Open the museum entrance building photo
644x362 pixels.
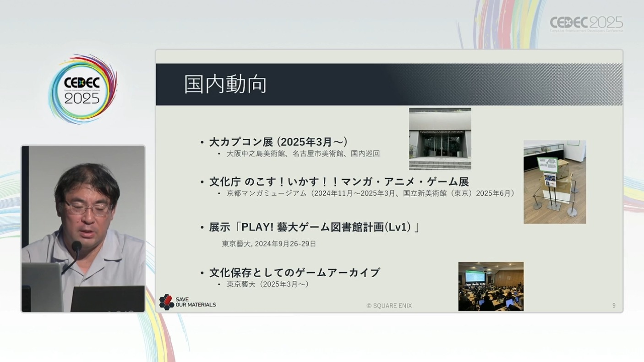(x=440, y=139)
